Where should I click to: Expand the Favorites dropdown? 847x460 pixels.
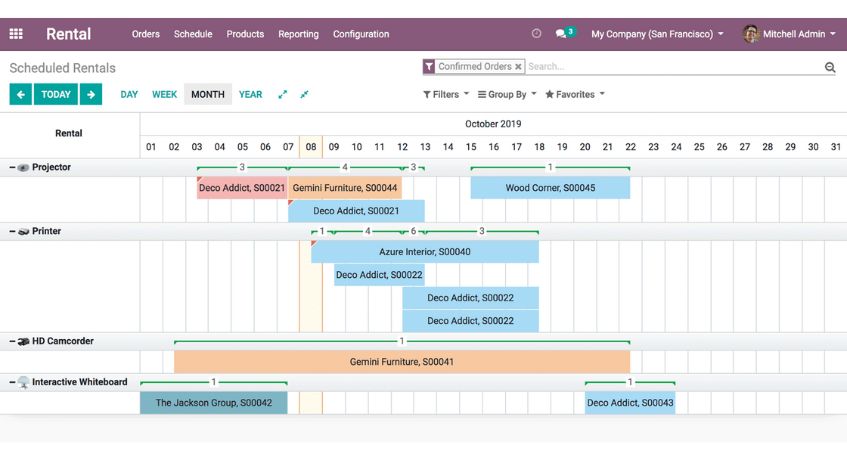click(575, 95)
